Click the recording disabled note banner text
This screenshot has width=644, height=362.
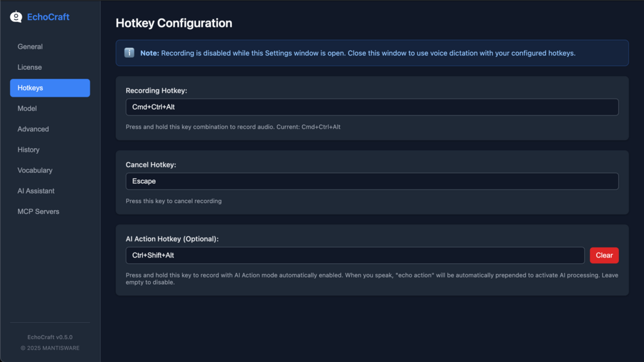tap(368, 53)
